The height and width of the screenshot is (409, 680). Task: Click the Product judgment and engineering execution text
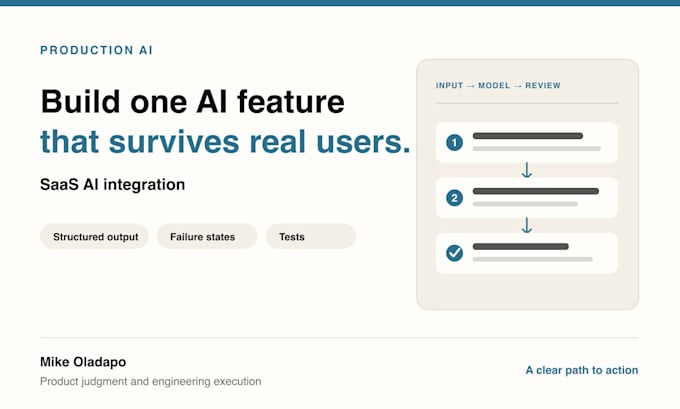click(150, 381)
